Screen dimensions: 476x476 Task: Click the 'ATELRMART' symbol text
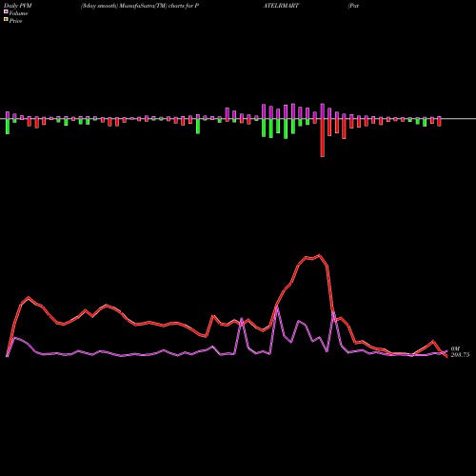tap(281, 6)
